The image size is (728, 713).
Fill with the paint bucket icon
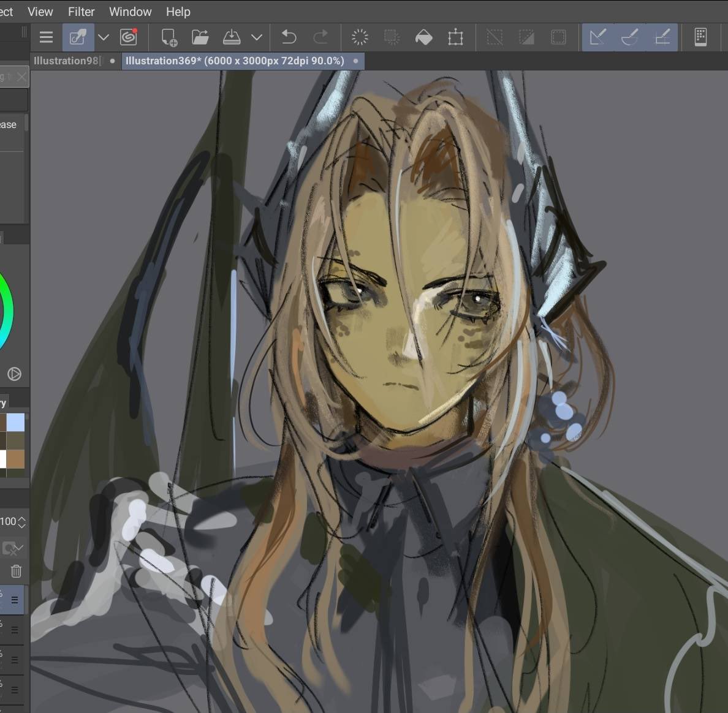coord(424,37)
